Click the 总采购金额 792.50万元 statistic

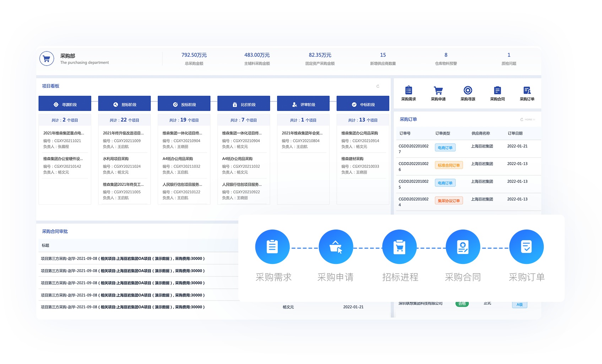click(x=194, y=55)
